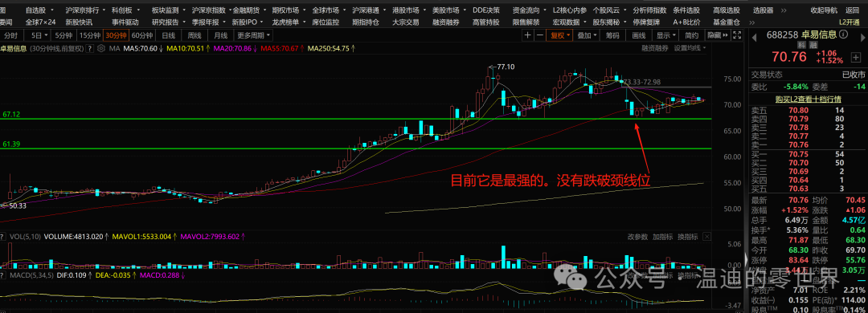The height and width of the screenshot is (313, 868).
Task: Open the 复权 dropdown
Action: click(559, 35)
